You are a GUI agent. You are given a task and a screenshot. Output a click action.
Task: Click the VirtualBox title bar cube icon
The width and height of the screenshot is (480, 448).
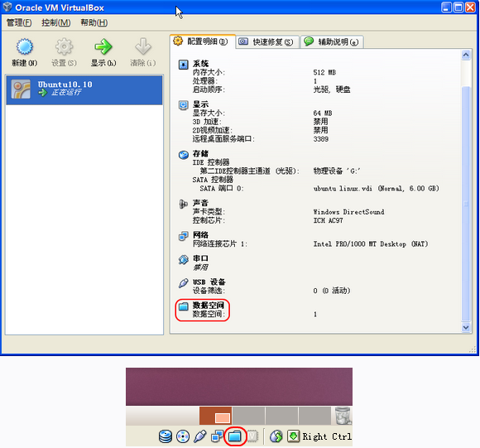7,7
